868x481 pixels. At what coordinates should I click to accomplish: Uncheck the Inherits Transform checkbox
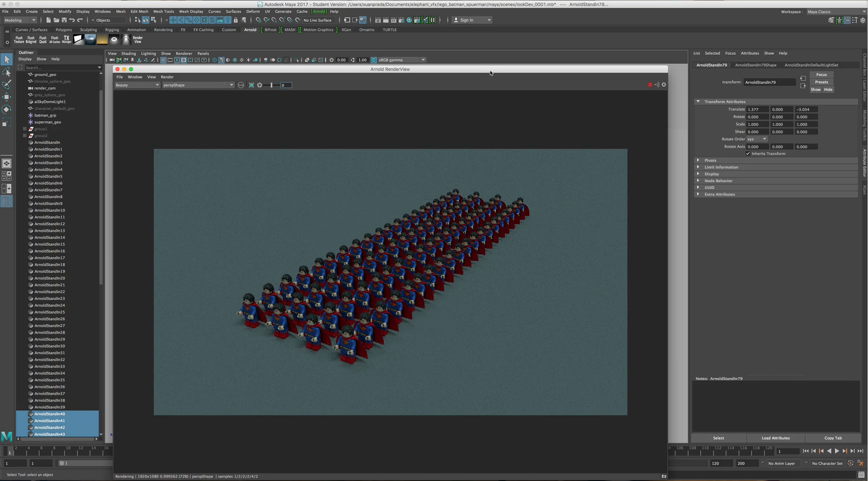(748, 154)
